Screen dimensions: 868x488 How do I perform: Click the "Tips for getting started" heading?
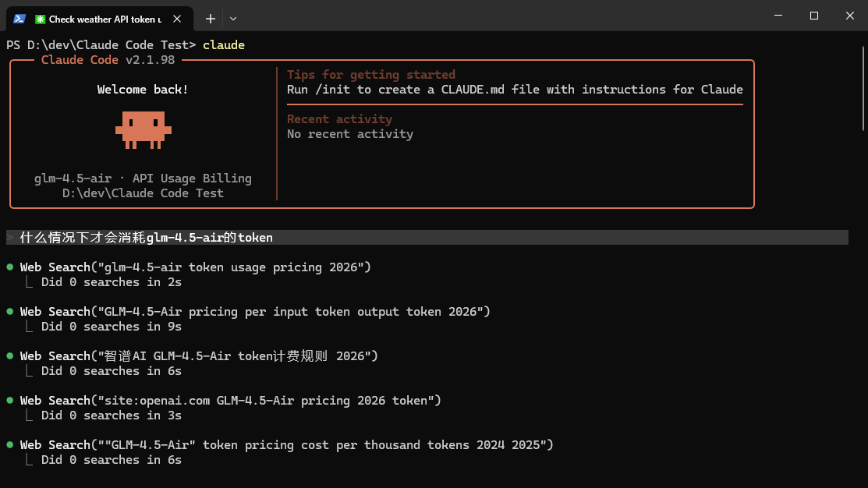tap(371, 75)
